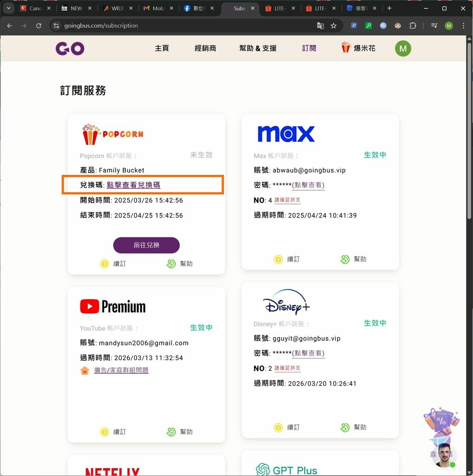
Task: Reload the goingbus subscription page
Action: click(39, 26)
